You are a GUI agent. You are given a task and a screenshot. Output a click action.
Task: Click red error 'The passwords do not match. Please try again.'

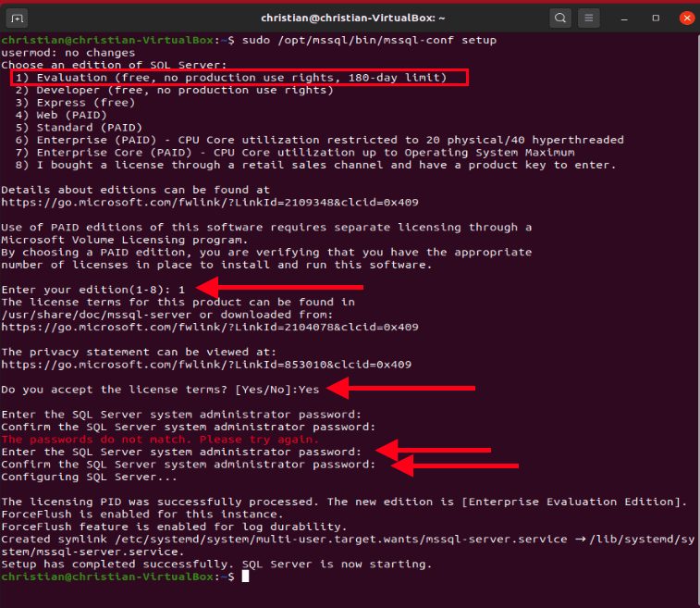coord(160,440)
